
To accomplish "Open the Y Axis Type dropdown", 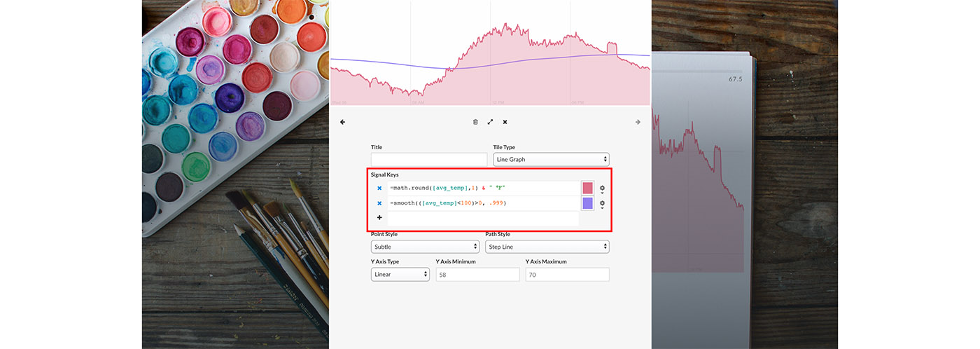I will (x=400, y=275).
